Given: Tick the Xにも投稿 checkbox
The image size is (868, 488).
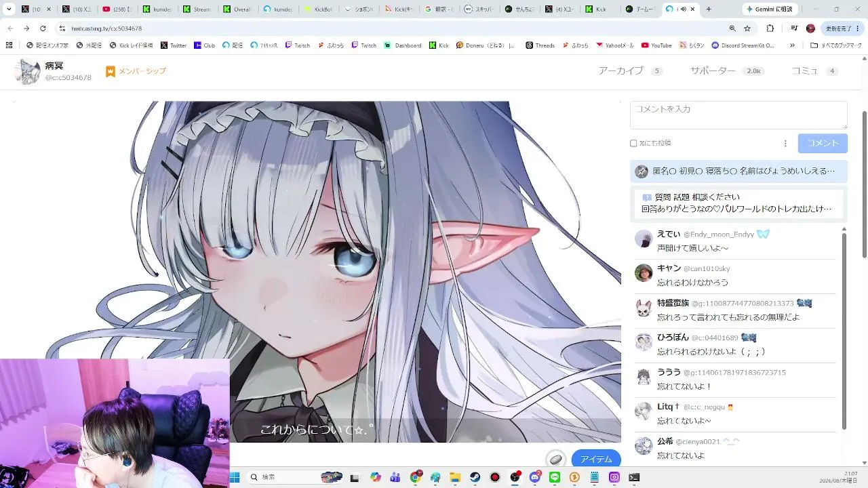Looking at the screenshot, I should point(633,143).
